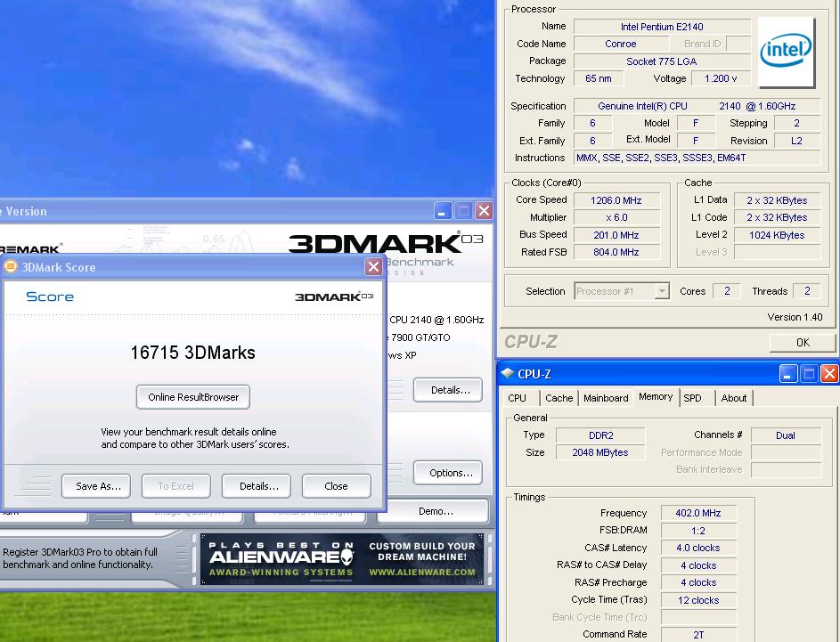Open the Processor #1 selection dropdown
This screenshot has height=642, width=840.
click(622, 291)
